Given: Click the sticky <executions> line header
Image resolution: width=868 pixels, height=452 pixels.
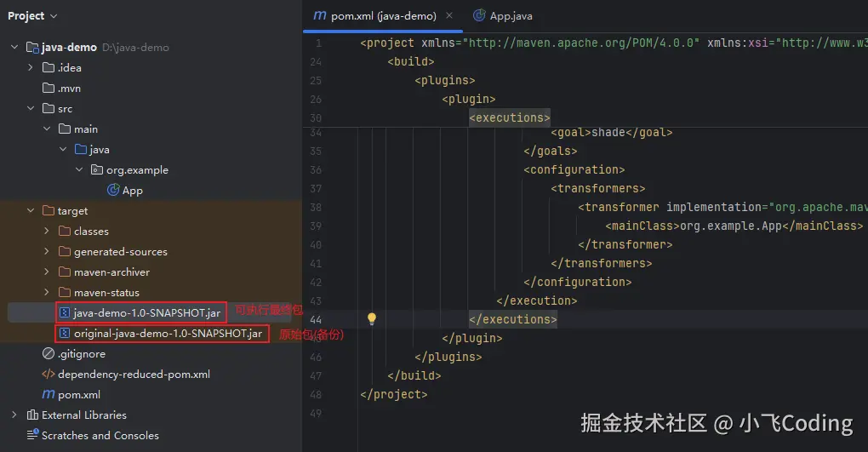Looking at the screenshot, I should point(510,118).
